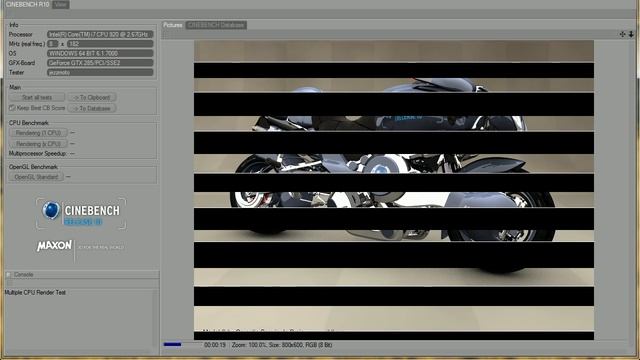Image resolution: width=640 pixels, height=360 pixels.
Task: Click the elapsed time '00:00:19' in status bar
Action: tap(215, 345)
